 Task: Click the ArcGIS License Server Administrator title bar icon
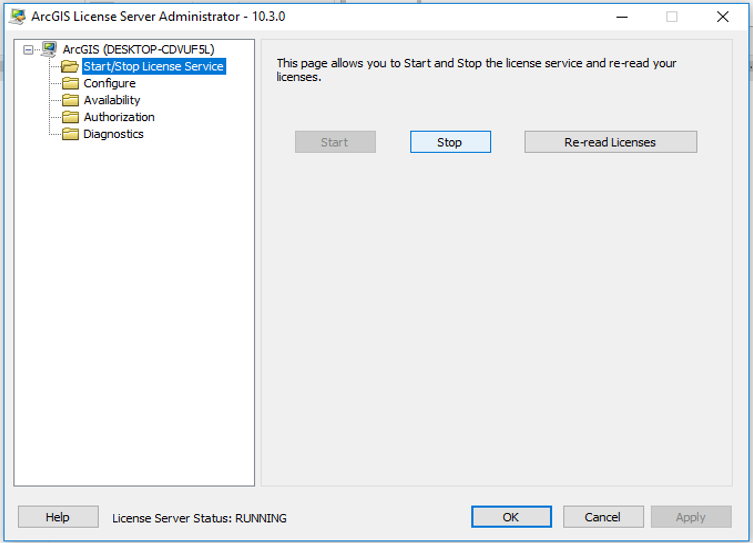(17, 16)
